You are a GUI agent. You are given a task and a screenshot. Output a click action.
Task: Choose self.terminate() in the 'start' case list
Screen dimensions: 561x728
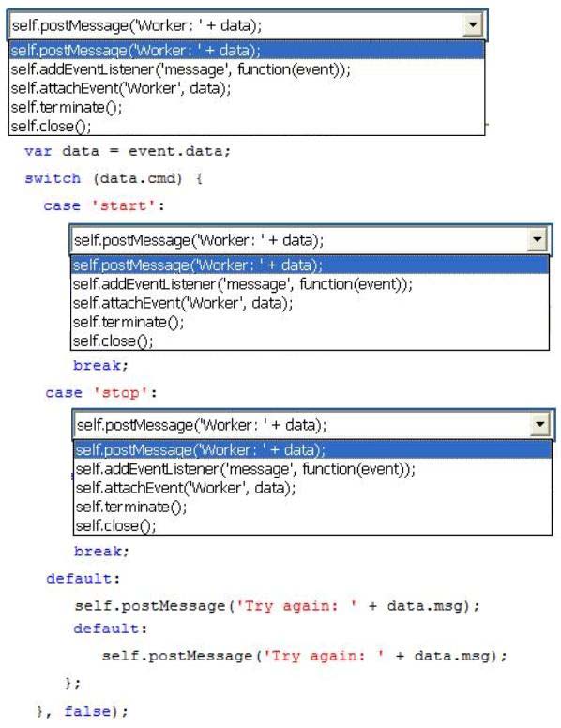311,322
